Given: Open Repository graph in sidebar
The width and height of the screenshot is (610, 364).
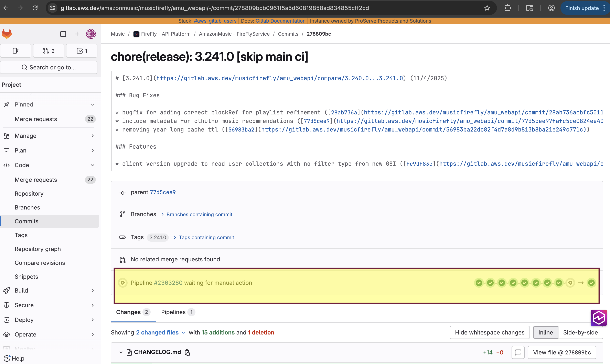Looking at the screenshot, I should click(38, 249).
